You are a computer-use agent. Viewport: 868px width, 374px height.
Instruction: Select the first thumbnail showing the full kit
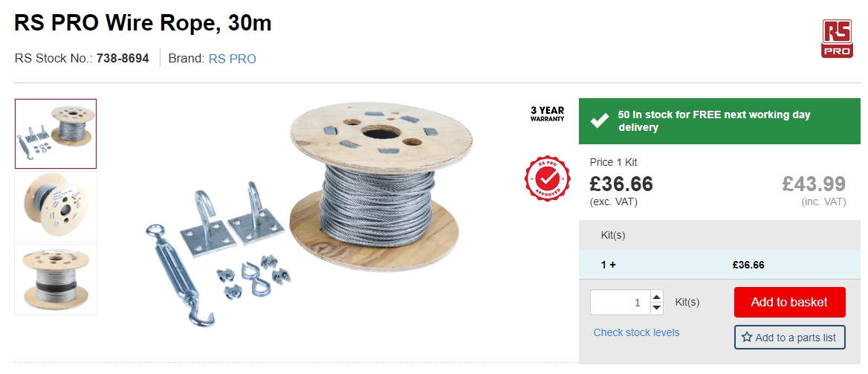[56, 134]
